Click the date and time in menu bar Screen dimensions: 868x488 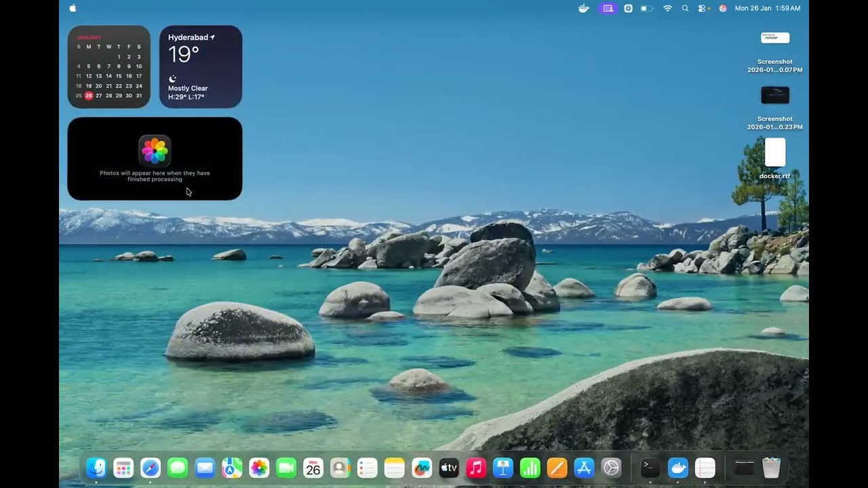click(x=768, y=8)
